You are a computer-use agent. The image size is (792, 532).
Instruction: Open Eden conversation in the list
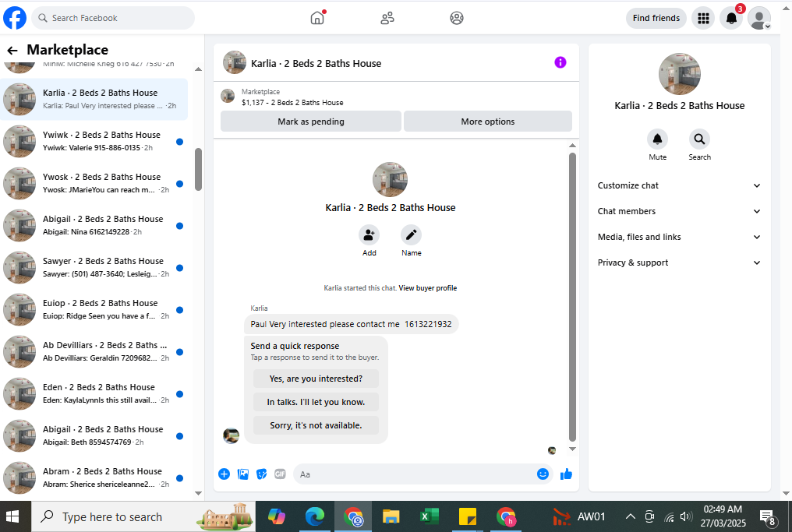pyautogui.click(x=94, y=393)
